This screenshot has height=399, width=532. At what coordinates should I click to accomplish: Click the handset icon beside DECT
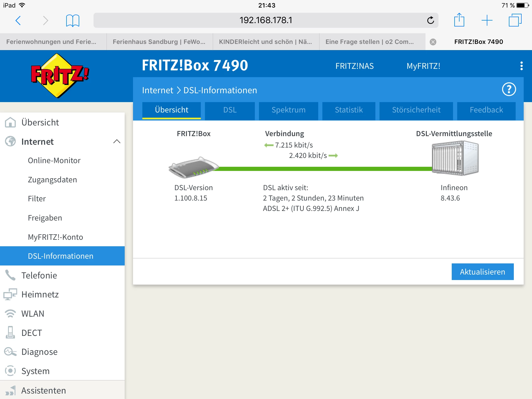(10, 332)
